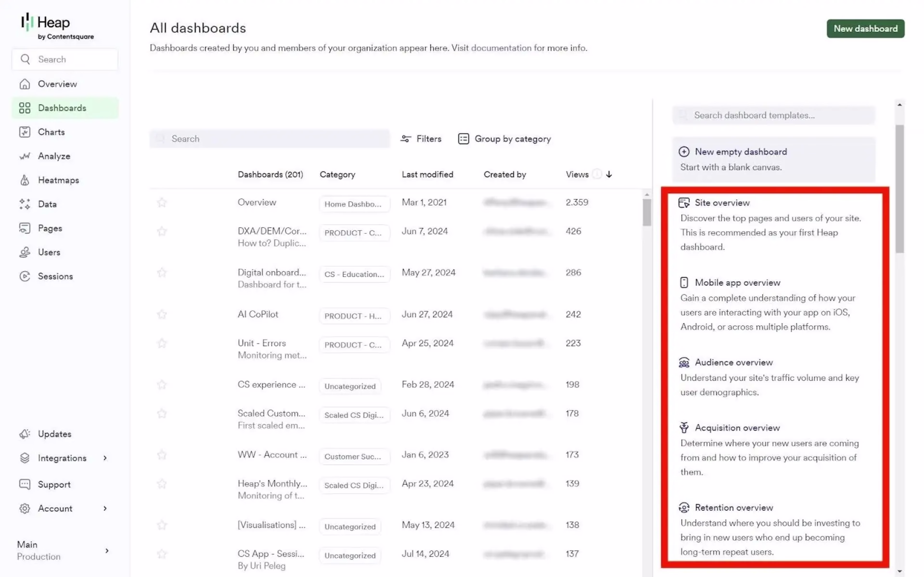Open the Charts section icon
This screenshot has width=924, height=577.
pyautogui.click(x=25, y=132)
